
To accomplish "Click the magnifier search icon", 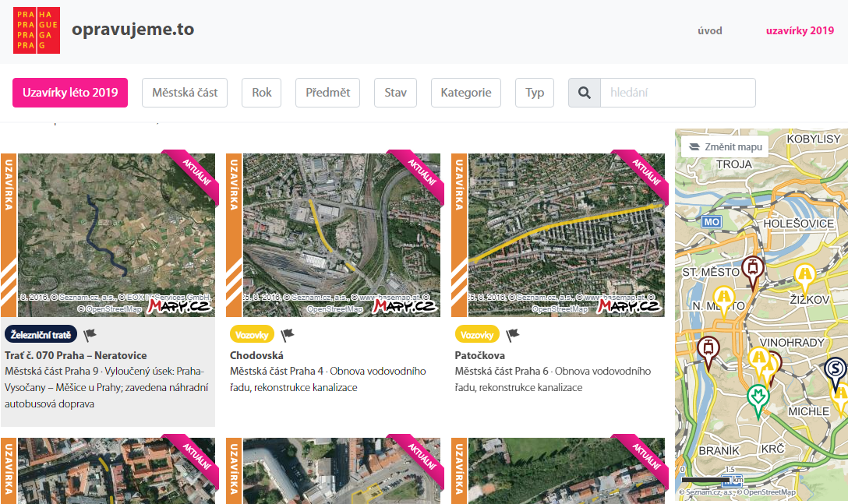I will pos(584,93).
